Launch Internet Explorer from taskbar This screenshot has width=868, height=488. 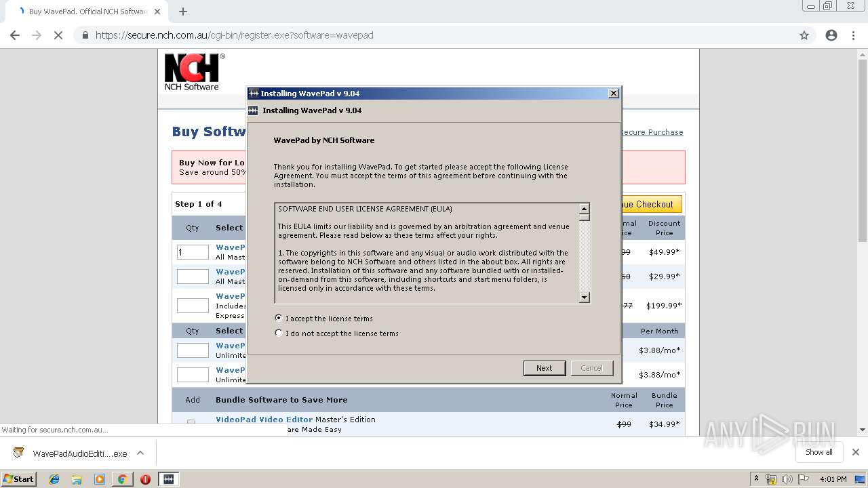click(54, 479)
